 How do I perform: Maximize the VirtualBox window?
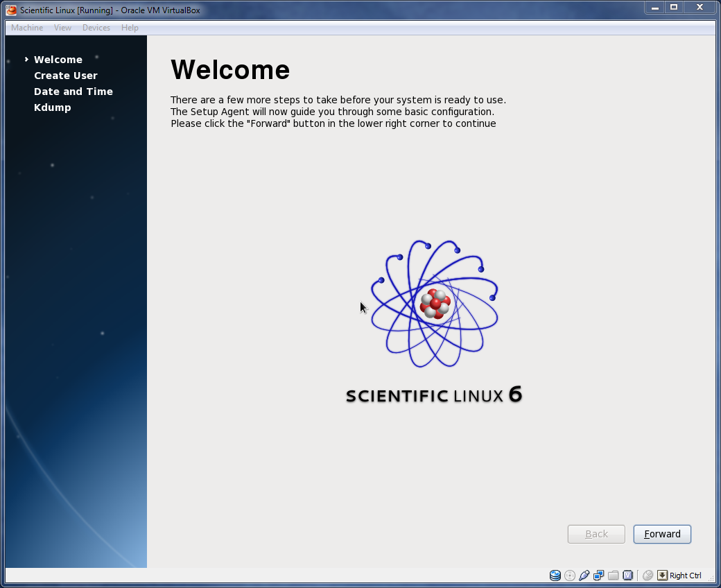point(674,8)
